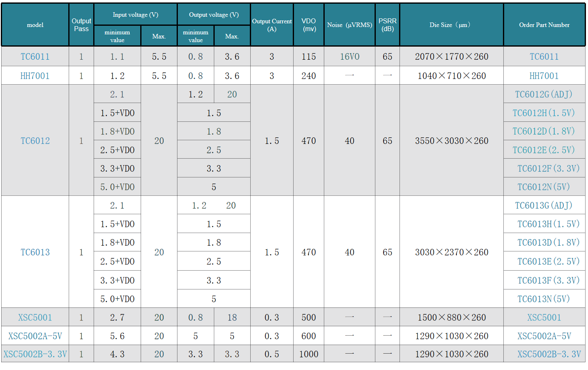588x370 pixels.
Task: Open the XSC5001 model link
Action: (35, 318)
